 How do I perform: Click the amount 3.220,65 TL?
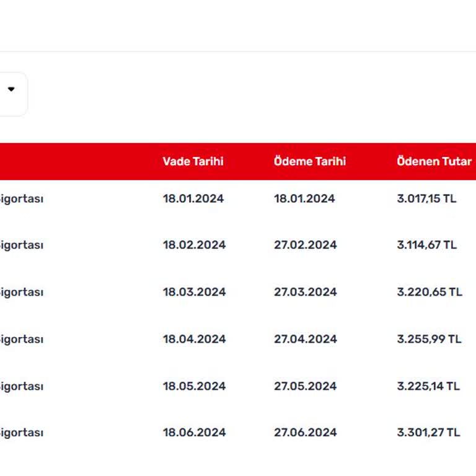[x=429, y=292]
